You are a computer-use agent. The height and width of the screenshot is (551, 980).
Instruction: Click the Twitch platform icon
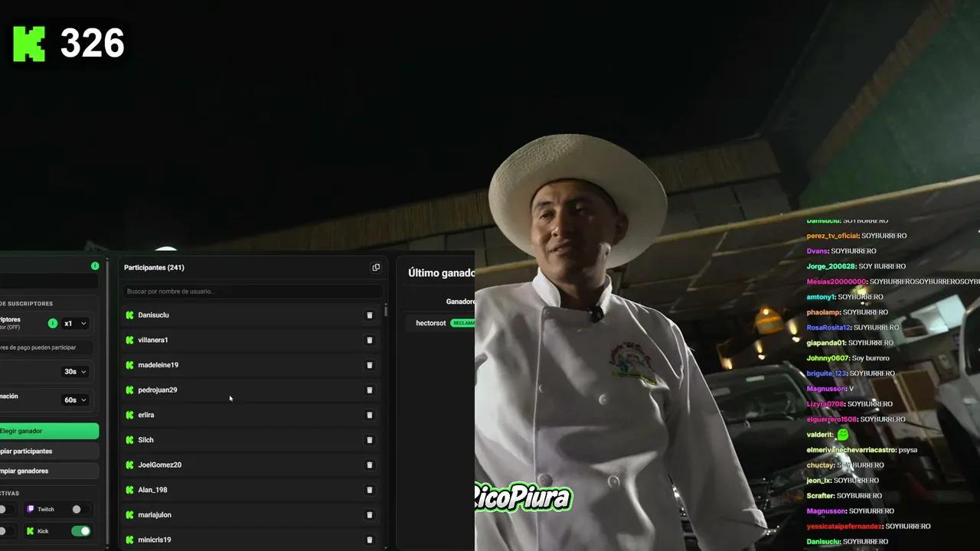pos(31,509)
